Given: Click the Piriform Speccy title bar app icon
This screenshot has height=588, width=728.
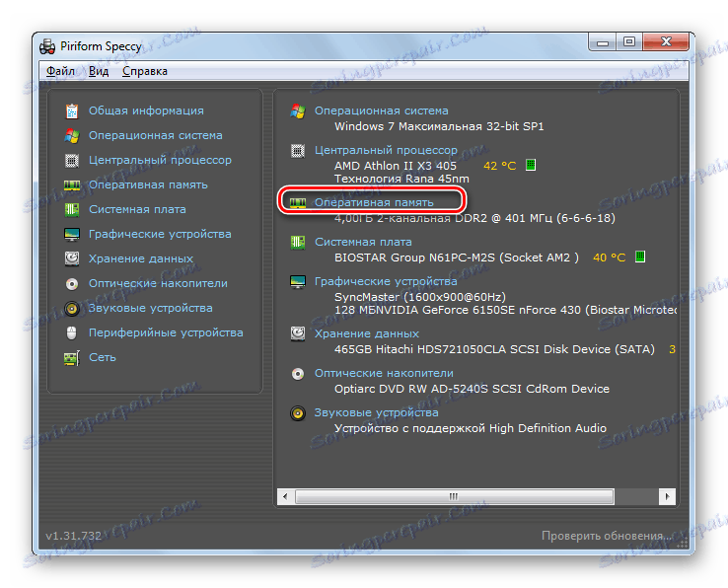Looking at the screenshot, I should tap(47, 46).
